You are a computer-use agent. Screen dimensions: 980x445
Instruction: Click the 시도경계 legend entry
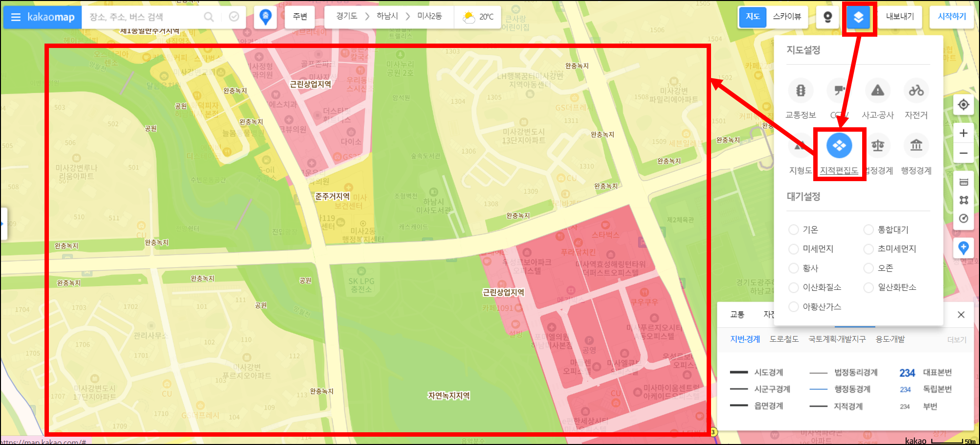pos(757,373)
